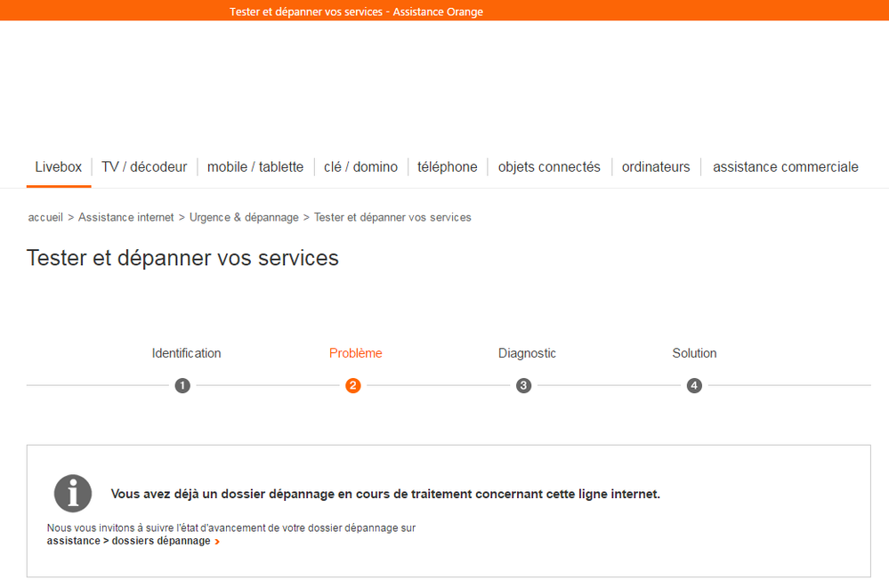Viewport: 889px width, 588px height.
Task: Click the Tester et dépanner vos services breadcrumb
Action: click(x=392, y=217)
